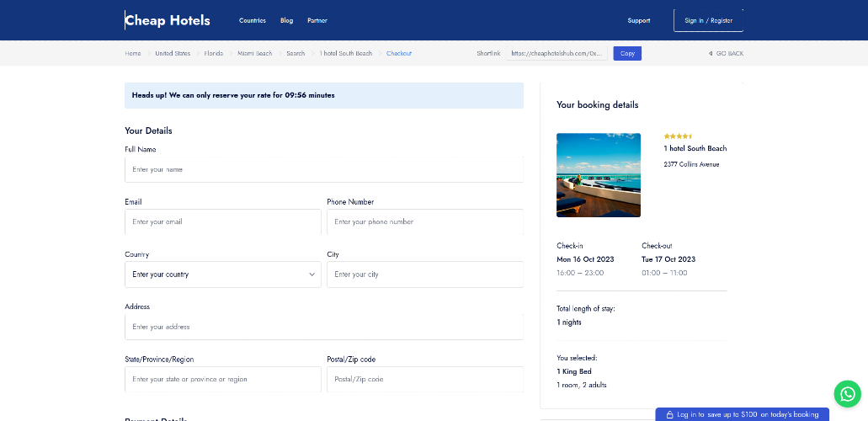This screenshot has height=421, width=868.
Task: Click the lock icon on login banner
Action: pos(669,414)
